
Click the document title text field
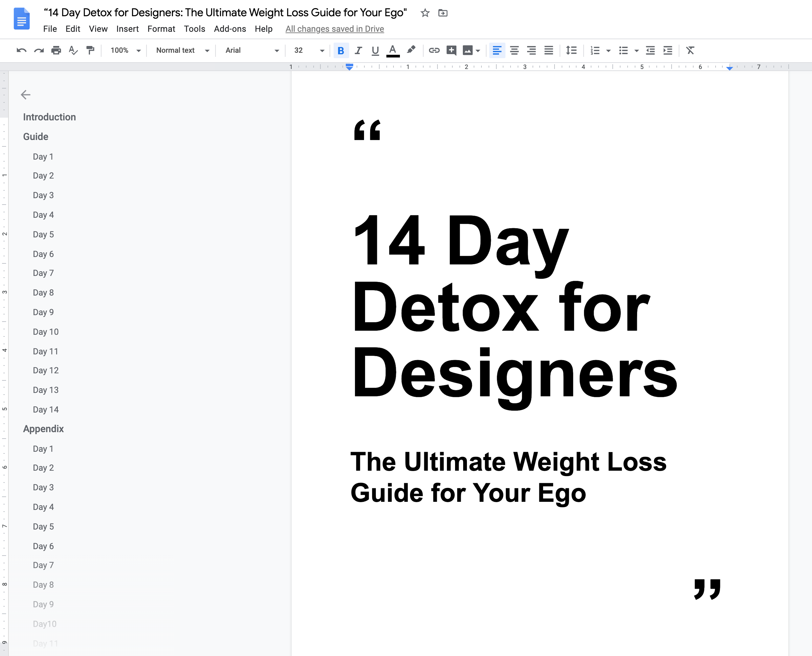click(x=225, y=13)
